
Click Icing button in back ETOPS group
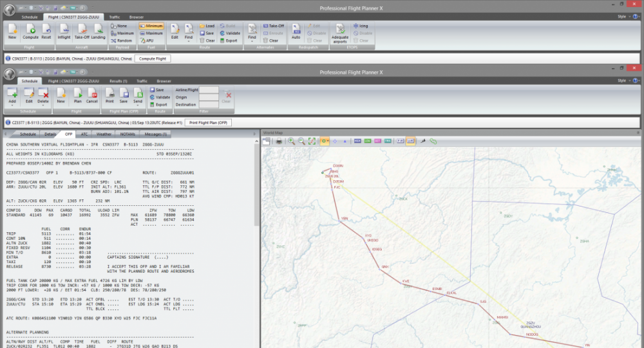click(361, 26)
